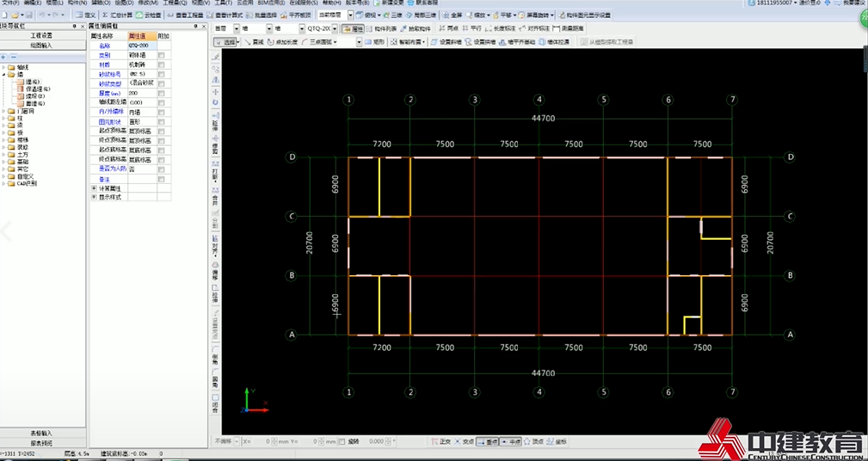Click 长度标注 length dimension tool

501,28
